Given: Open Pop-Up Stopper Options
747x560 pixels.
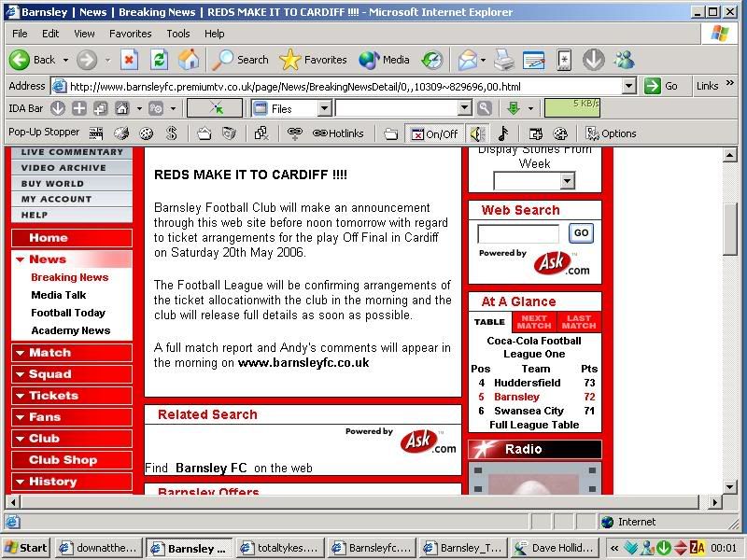Looking at the screenshot, I should click(x=611, y=133).
